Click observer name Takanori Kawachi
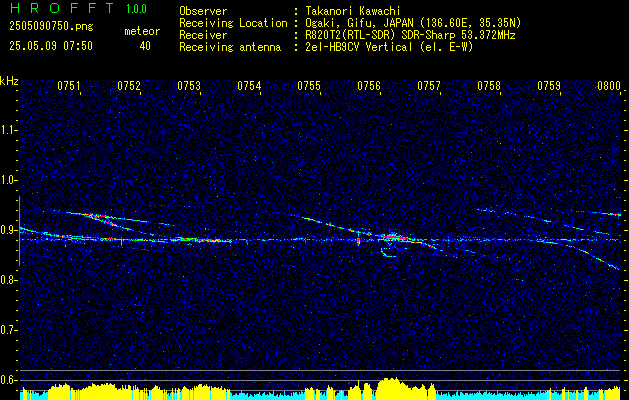Screen dimensions: 629x400 (353, 11)
